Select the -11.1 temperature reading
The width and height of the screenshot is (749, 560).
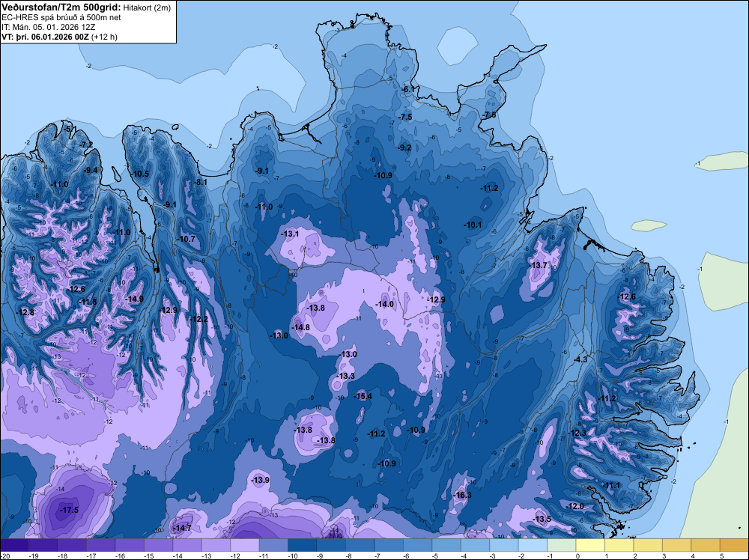click(x=611, y=486)
